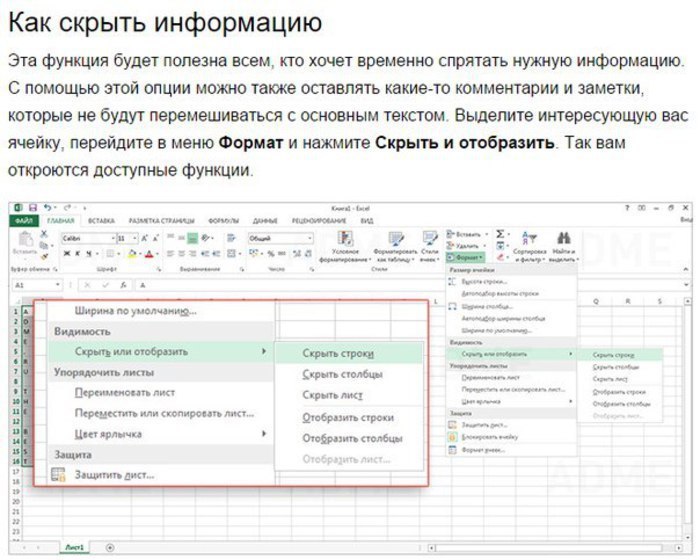The height and width of the screenshot is (560, 700).
Task: Click the Cell Styles icon
Action: (x=429, y=240)
